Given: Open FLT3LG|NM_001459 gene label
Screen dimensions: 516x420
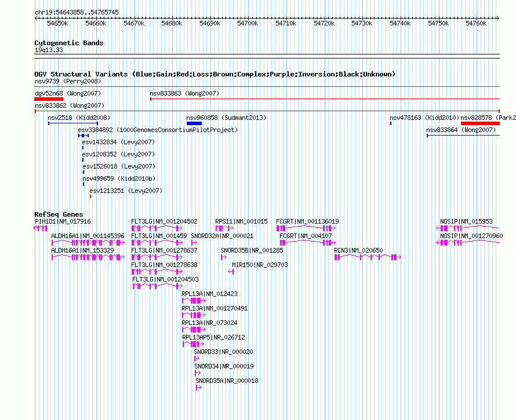Looking at the screenshot, I should [159, 236].
